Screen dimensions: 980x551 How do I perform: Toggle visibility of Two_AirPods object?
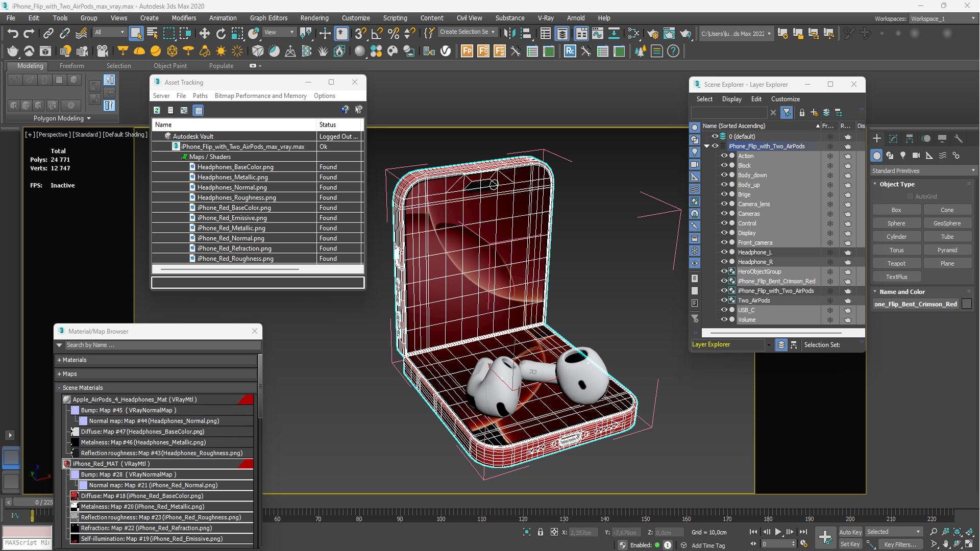tap(724, 300)
